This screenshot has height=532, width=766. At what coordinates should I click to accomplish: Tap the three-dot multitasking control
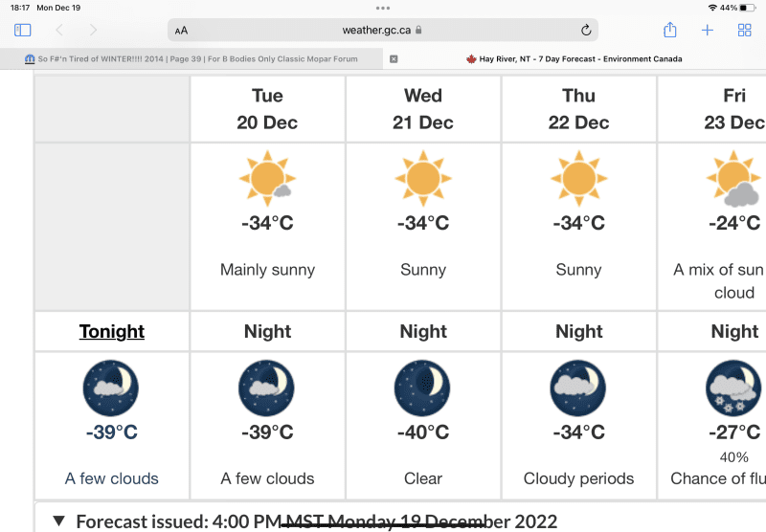click(383, 8)
